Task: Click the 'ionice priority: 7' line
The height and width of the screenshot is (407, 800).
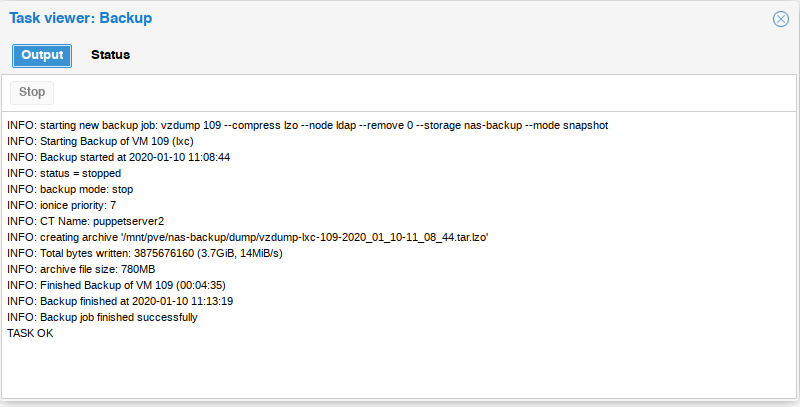Action: [x=61, y=205]
